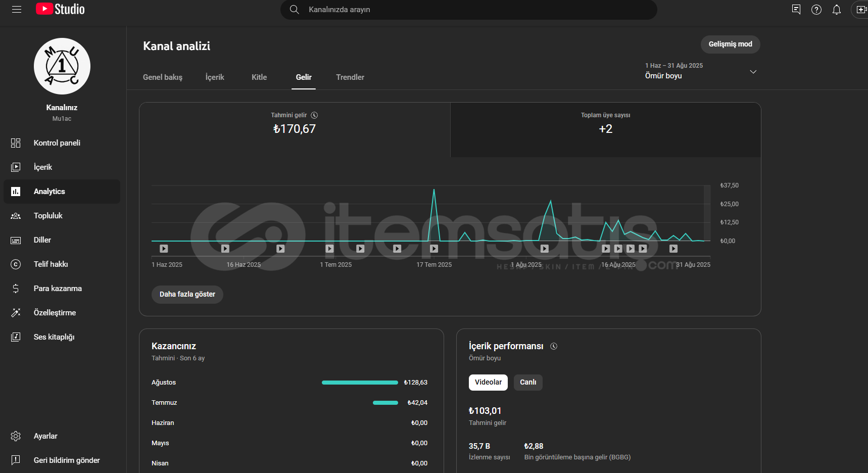
Task: Switch to the Kitle tab
Action: [259, 77]
